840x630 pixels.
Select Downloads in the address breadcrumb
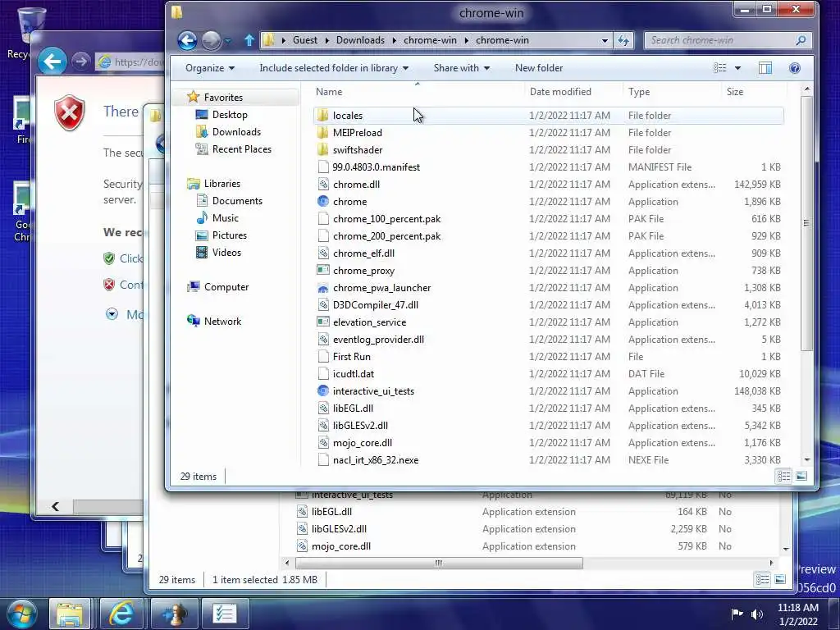click(360, 40)
